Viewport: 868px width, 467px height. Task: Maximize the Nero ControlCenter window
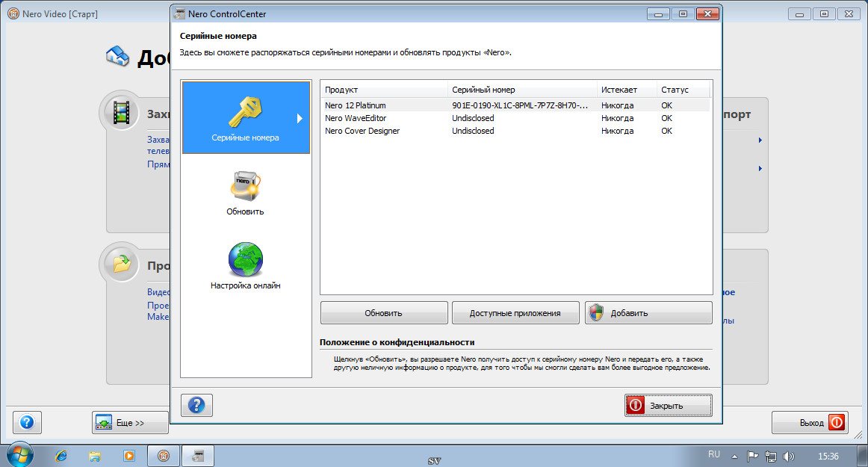pos(683,14)
